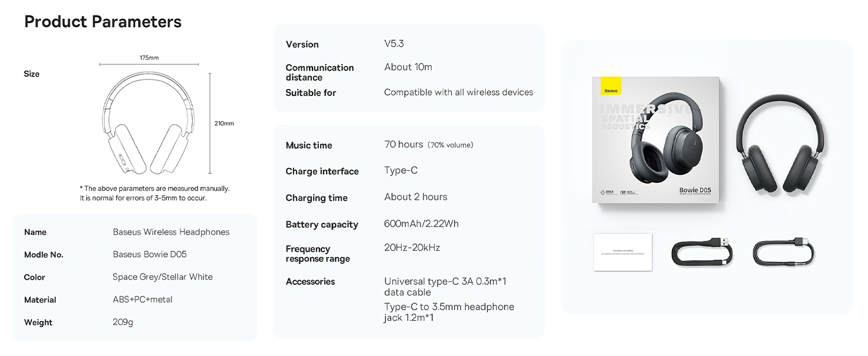The height and width of the screenshot is (356, 868).
Task: Click the Baseus Wireless Headphones name value
Action: (171, 232)
